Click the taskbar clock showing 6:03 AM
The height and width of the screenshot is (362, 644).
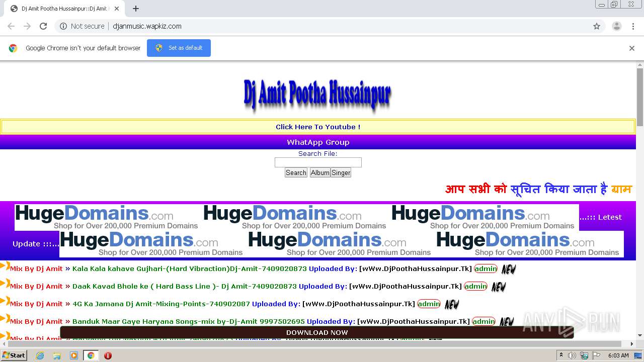[x=618, y=355]
